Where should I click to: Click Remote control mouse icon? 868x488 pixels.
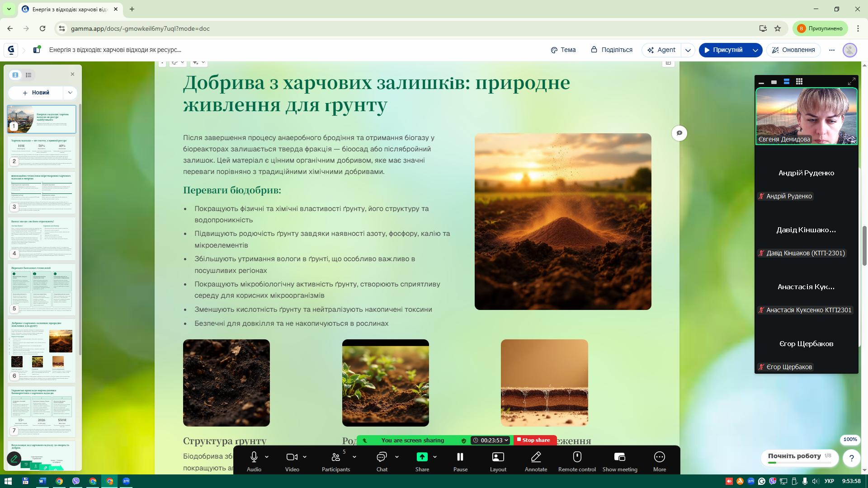pyautogui.click(x=577, y=457)
